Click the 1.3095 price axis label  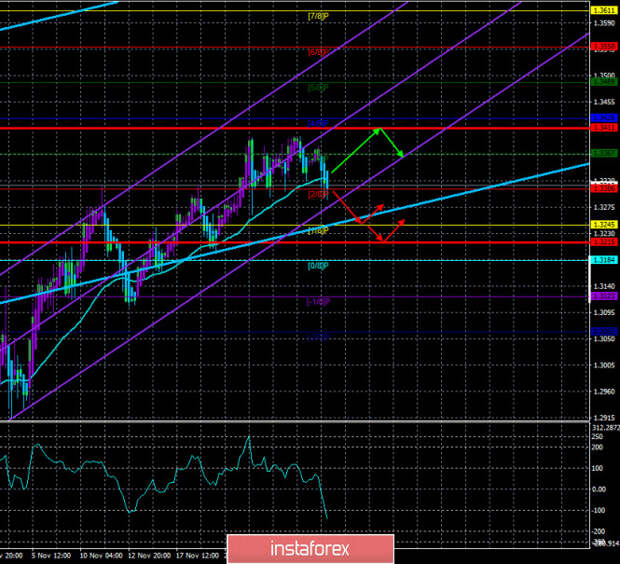click(605, 312)
